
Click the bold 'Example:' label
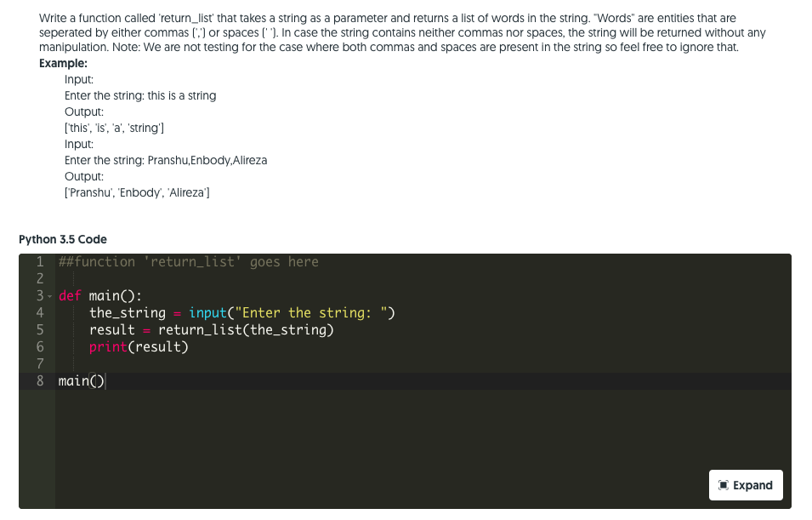pyautogui.click(x=63, y=63)
